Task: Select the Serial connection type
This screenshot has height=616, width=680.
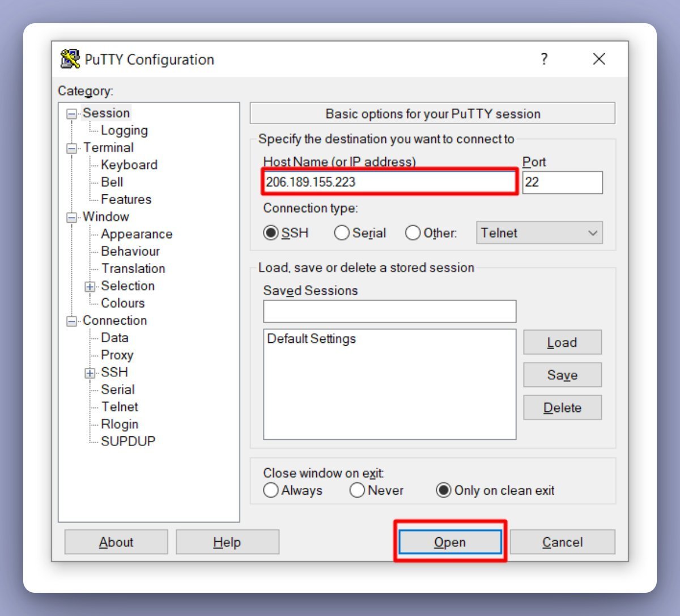Action: tap(342, 233)
